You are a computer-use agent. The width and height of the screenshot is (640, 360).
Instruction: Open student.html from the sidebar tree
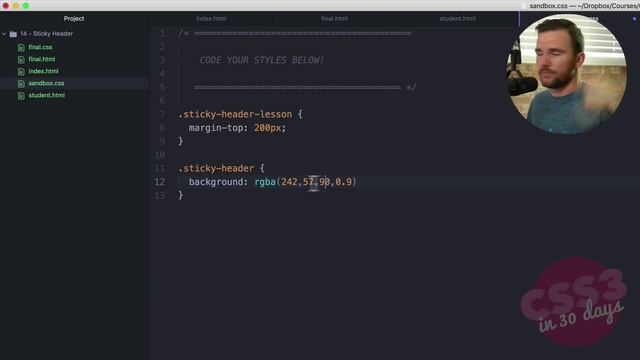[x=47, y=95]
